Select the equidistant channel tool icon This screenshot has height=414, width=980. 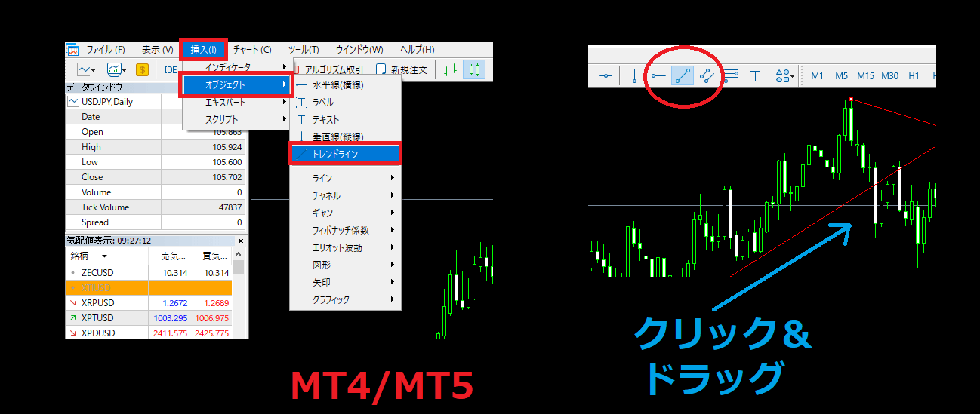pos(707,75)
